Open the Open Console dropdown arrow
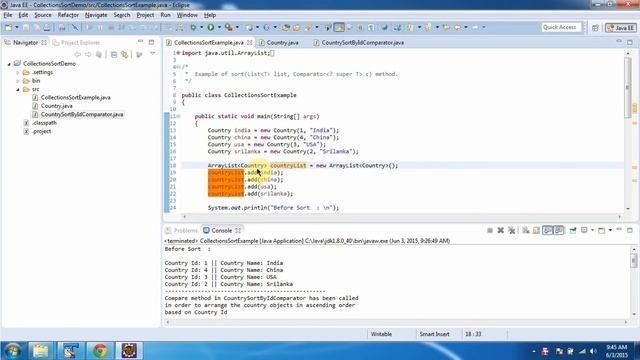The image size is (640, 360). click(610, 231)
